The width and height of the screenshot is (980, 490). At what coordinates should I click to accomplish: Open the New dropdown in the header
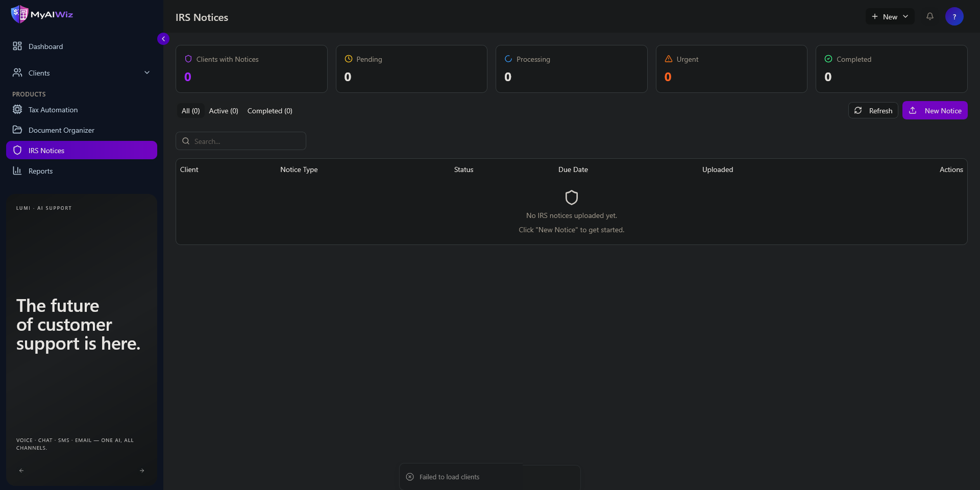(890, 16)
